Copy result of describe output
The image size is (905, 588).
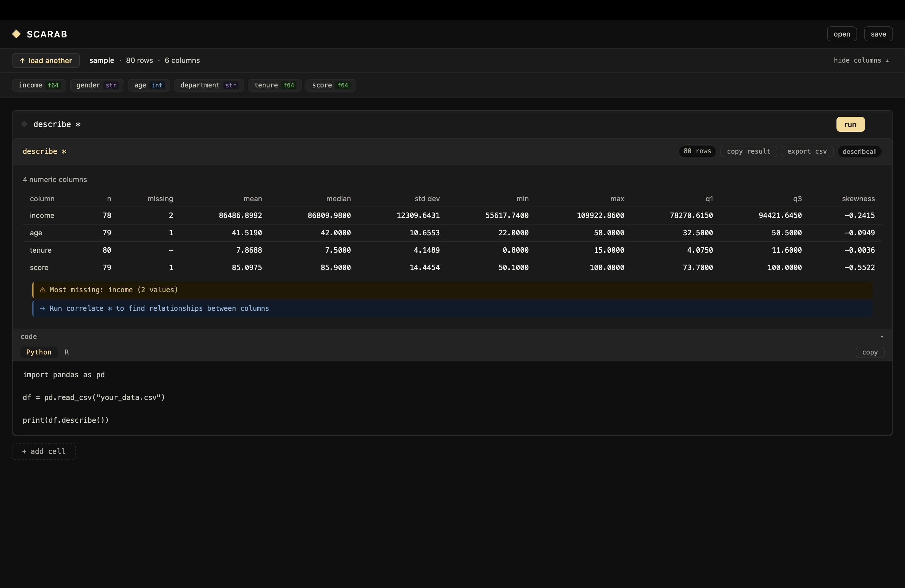point(748,151)
